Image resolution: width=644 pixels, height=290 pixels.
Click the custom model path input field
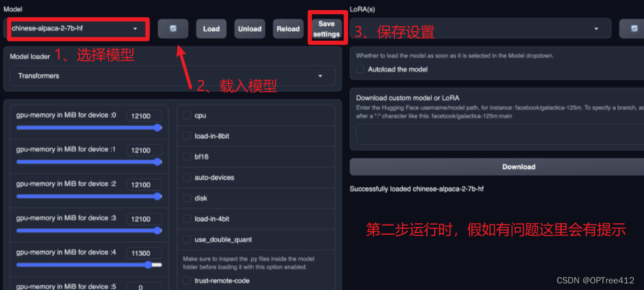tap(500, 134)
